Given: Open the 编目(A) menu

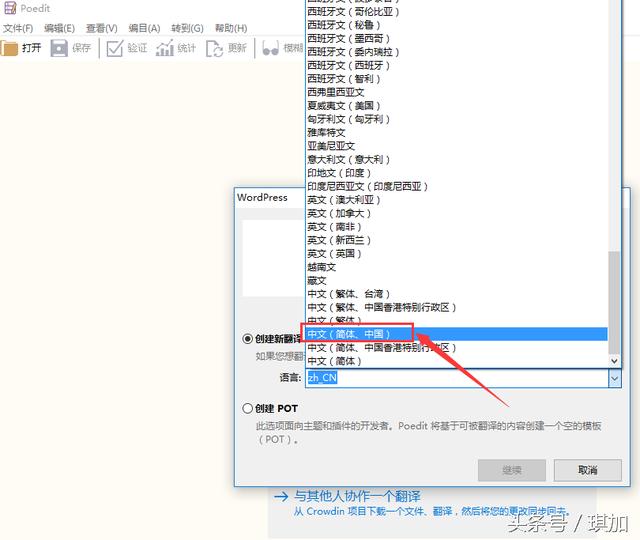Looking at the screenshot, I should 144,28.
